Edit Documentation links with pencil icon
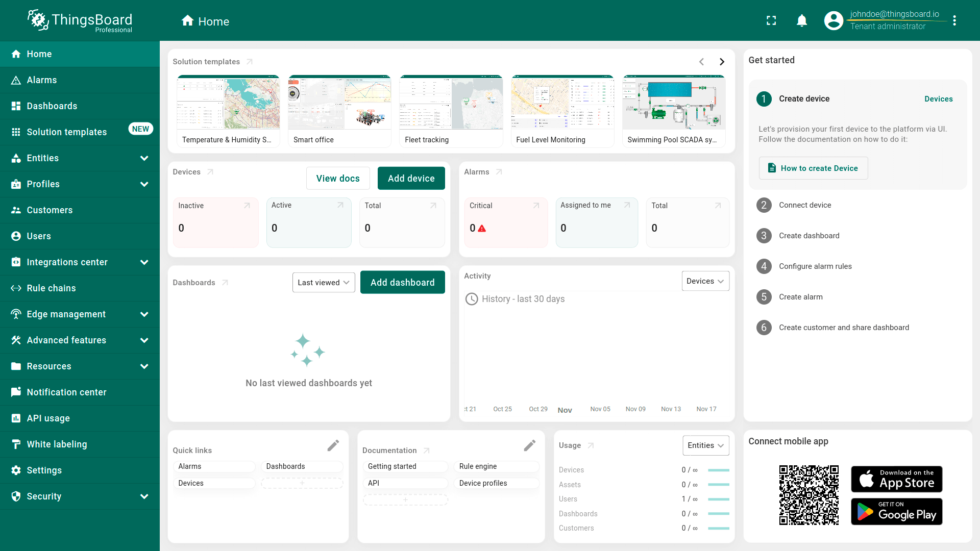The image size is (980, 551). click(529, 445)
